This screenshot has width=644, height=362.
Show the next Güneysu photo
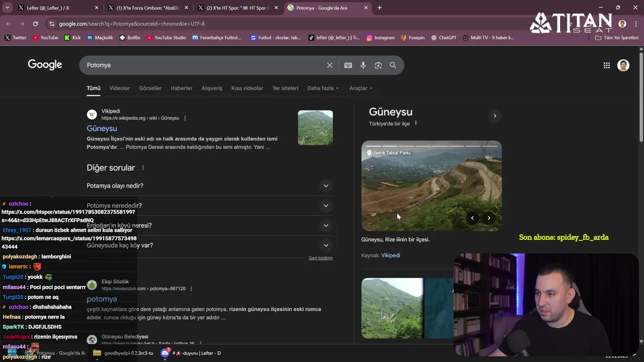[489, 218]
